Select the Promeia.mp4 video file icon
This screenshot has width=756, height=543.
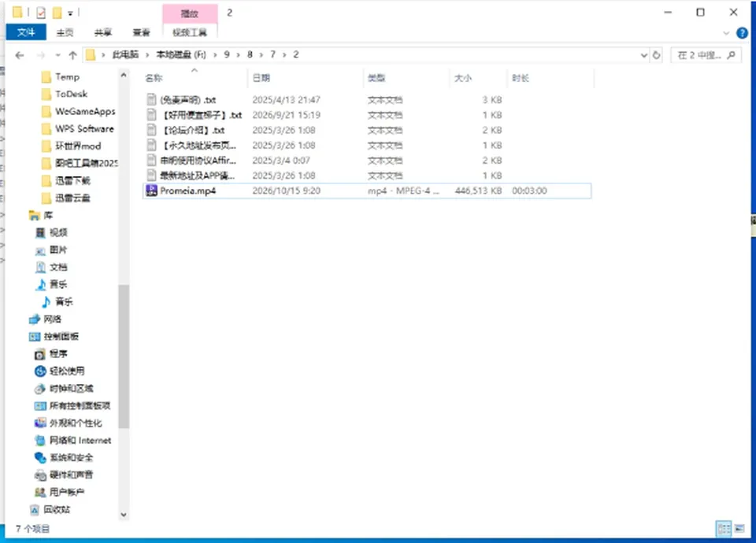coord(151,190)
